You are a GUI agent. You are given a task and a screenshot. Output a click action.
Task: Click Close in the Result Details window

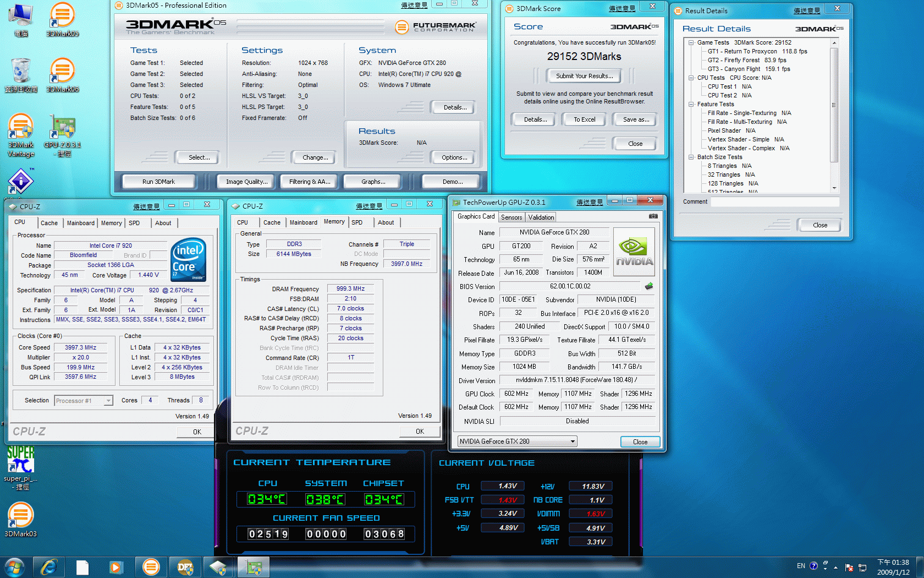point(820,225)
